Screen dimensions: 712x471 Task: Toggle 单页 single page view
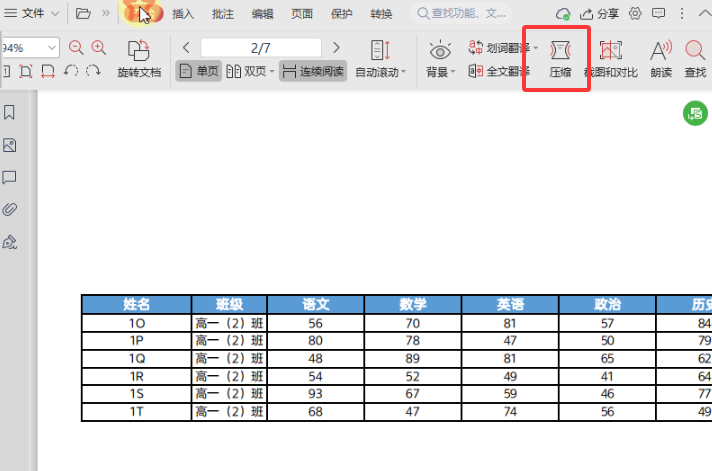pyautogui.click(x=198, y=71)
